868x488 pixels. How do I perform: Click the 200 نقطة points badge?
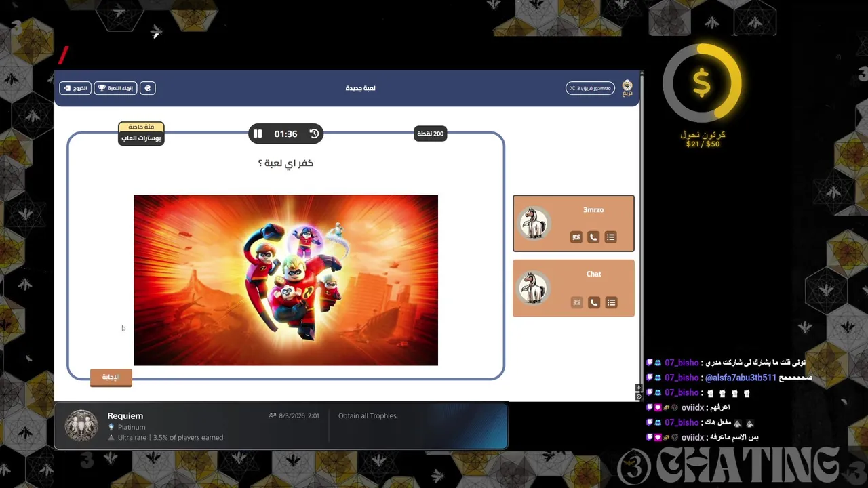[x=431, y=134]
